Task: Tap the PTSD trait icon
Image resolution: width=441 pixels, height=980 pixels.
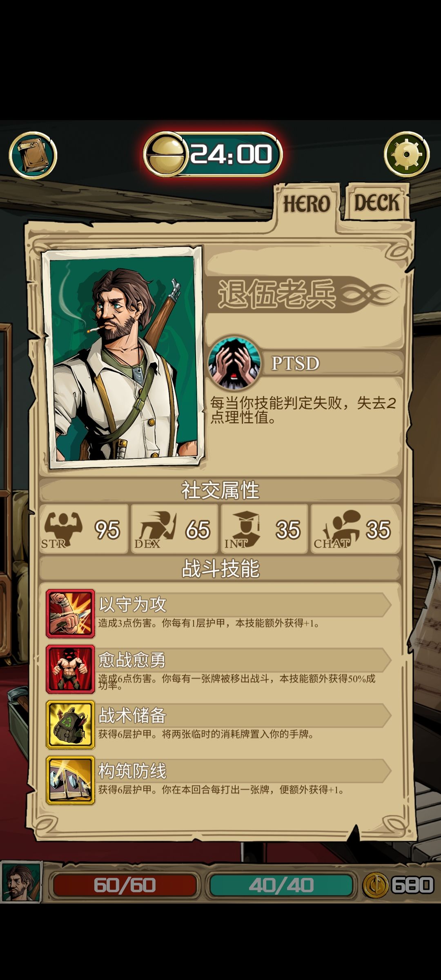Action: coord(234,363)
